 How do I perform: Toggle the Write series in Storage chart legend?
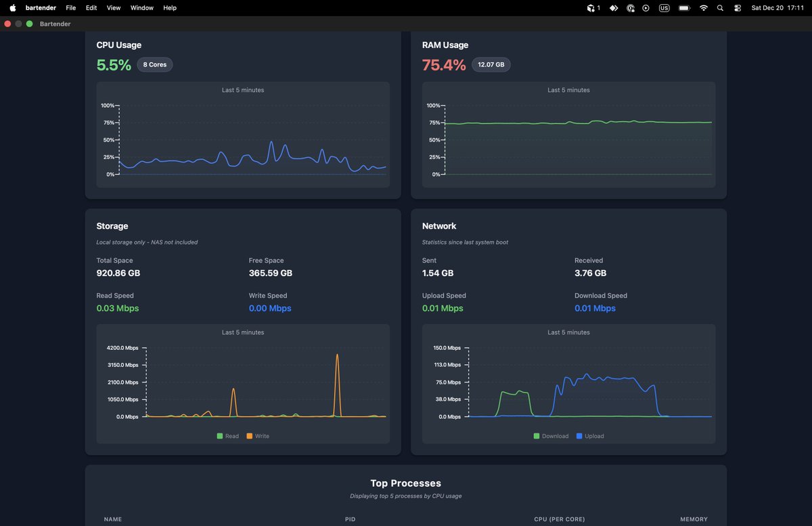pyautogui.click(x=258, y=436)
